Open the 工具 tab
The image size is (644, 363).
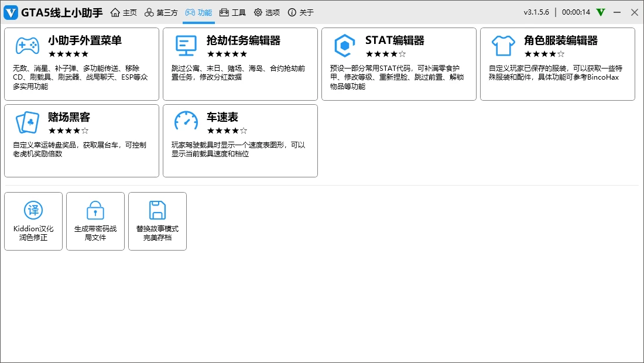[x=232, y=12]
